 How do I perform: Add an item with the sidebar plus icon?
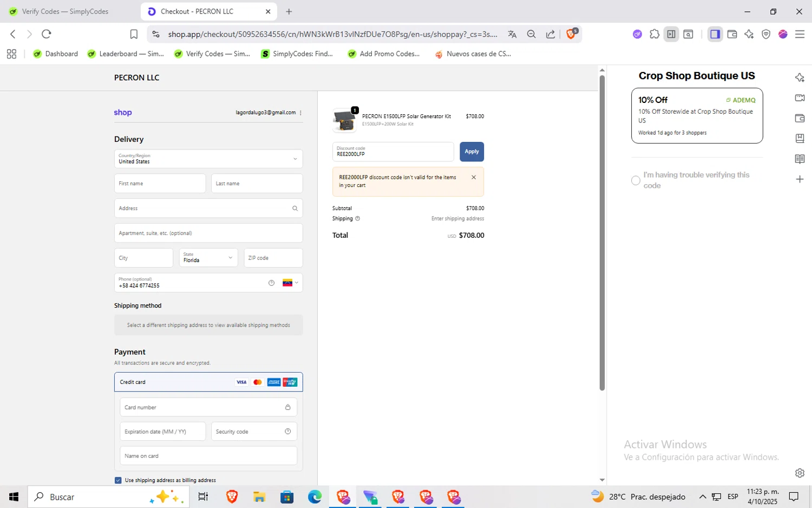click(x=800, y=179)
